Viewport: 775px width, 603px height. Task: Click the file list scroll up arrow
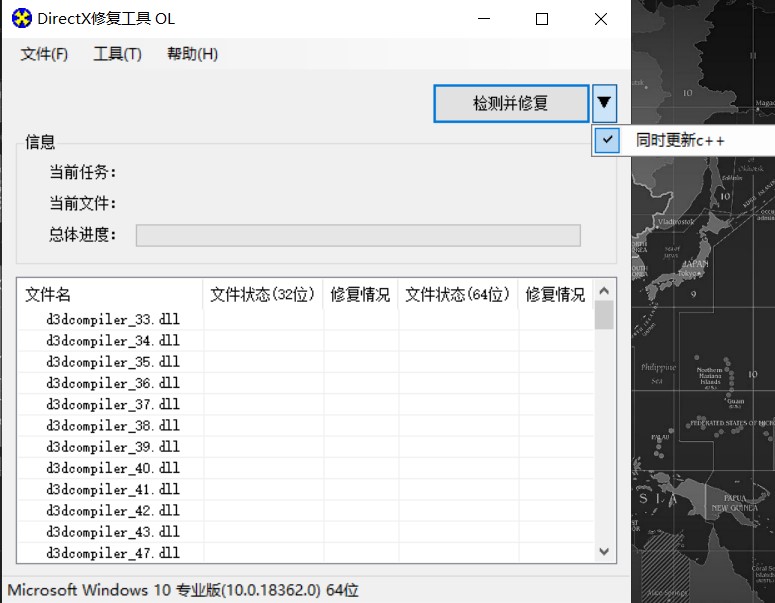604,291
